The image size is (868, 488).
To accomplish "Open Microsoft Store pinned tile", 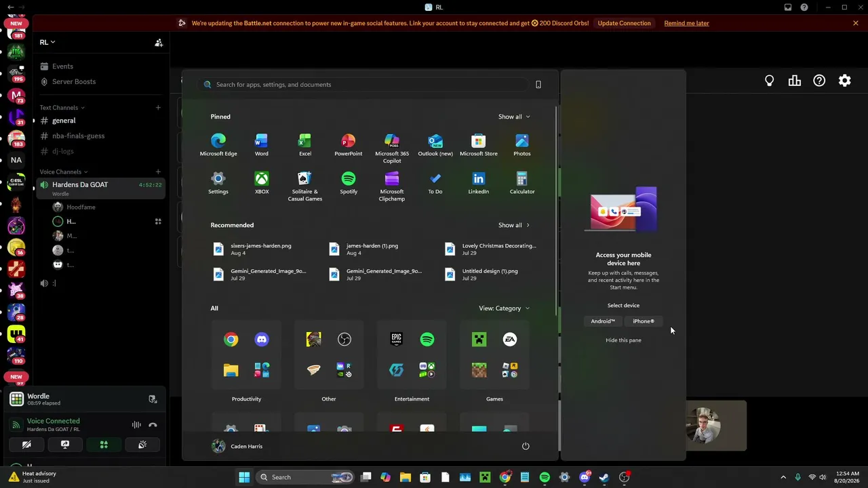I will tap(479, 145).
